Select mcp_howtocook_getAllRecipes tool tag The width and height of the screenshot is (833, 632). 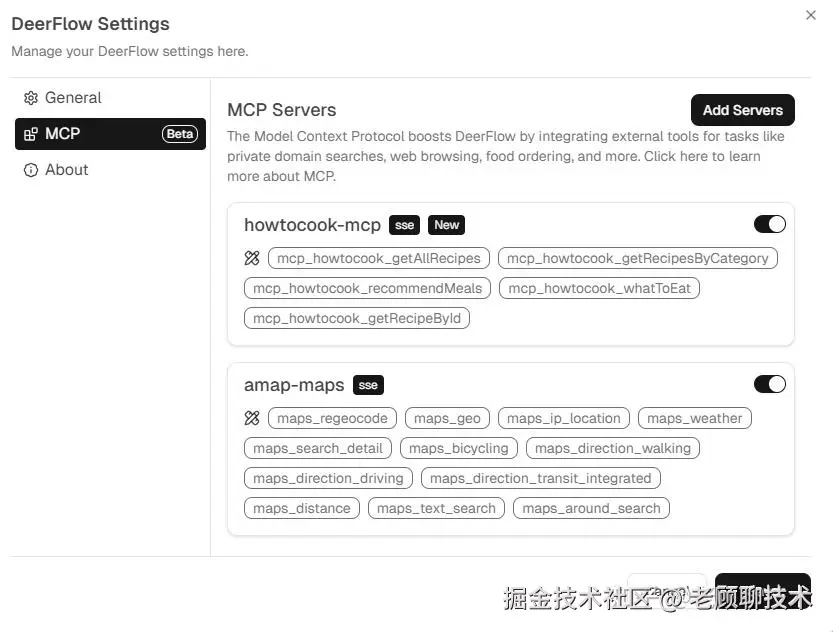pos(379,258)
